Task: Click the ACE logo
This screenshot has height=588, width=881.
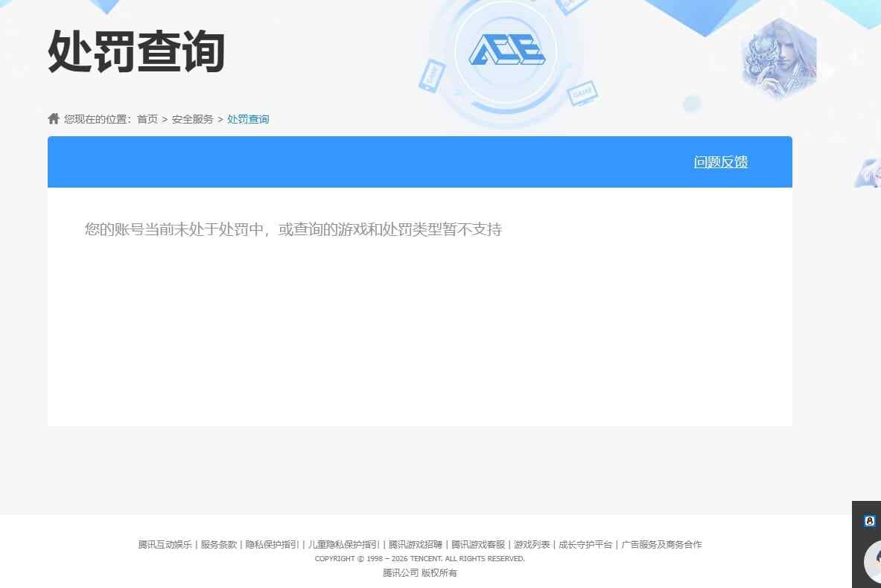Action: pos(507,49)
